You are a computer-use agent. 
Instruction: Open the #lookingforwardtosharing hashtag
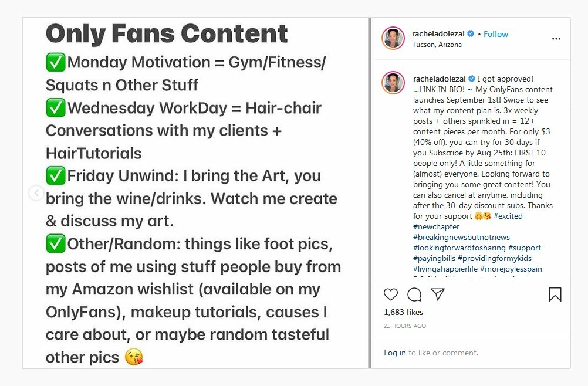pos(459,248)
